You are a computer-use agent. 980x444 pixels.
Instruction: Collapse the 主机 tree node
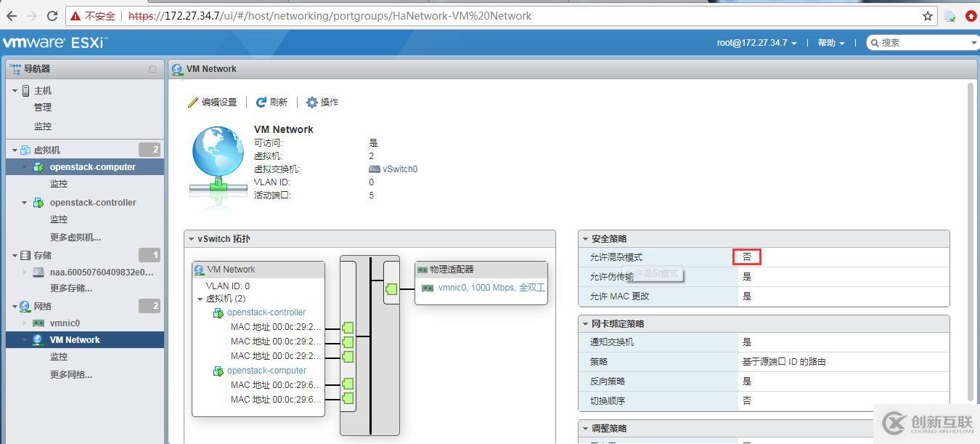(15, 91)
